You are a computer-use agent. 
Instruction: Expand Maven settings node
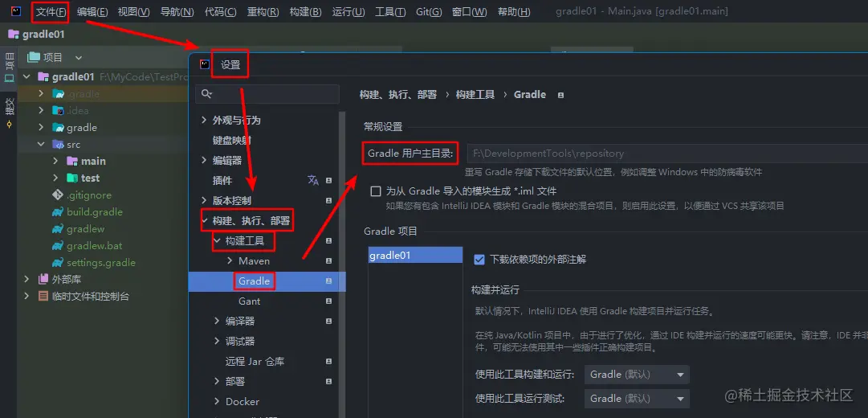tap(230, 260)
